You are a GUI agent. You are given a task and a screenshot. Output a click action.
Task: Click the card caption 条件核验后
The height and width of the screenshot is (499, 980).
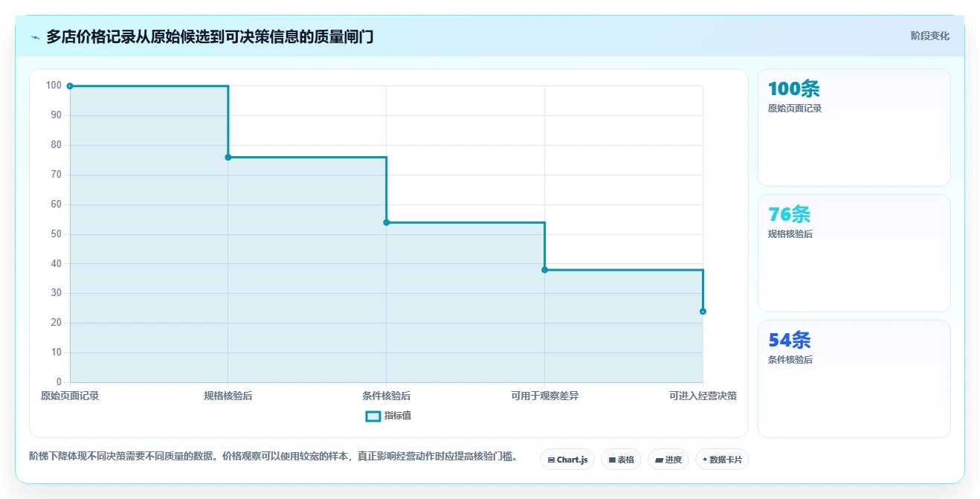(x=790, y=360)
